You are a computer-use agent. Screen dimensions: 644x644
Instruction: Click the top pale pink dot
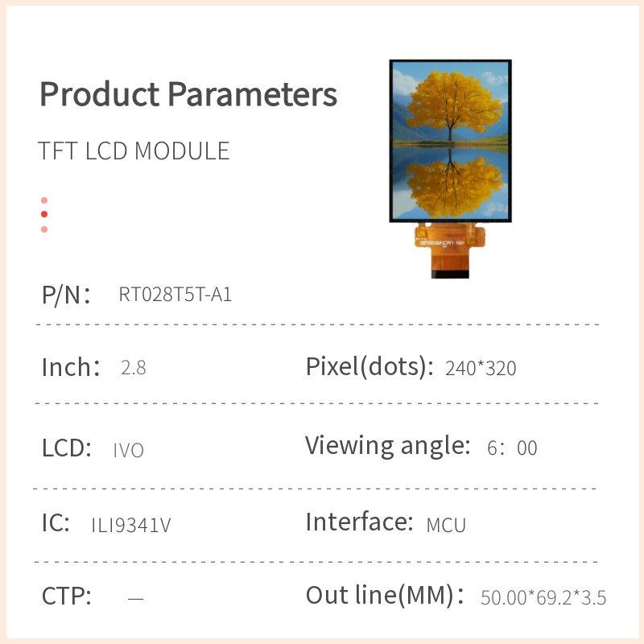(44, 200)
